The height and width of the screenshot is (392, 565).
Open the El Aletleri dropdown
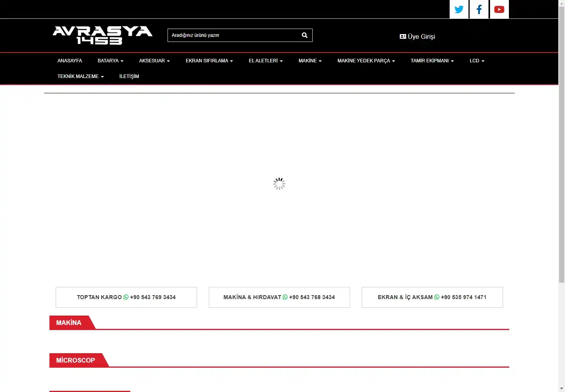266,61
